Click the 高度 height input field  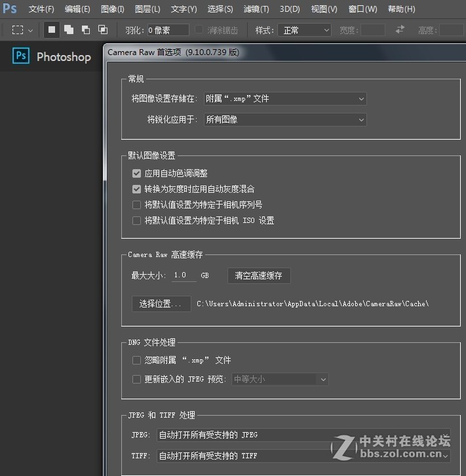tap(452, 30)
